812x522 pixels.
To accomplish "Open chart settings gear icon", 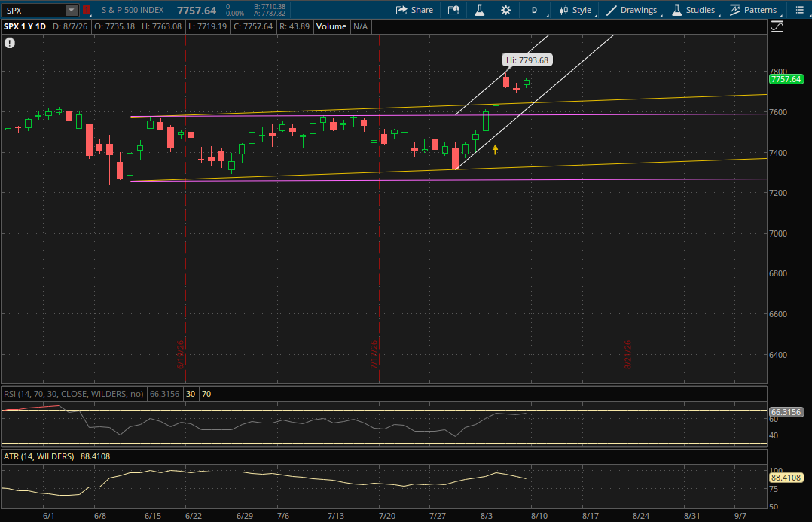I will pyautogui.click(x=506, y=10).
